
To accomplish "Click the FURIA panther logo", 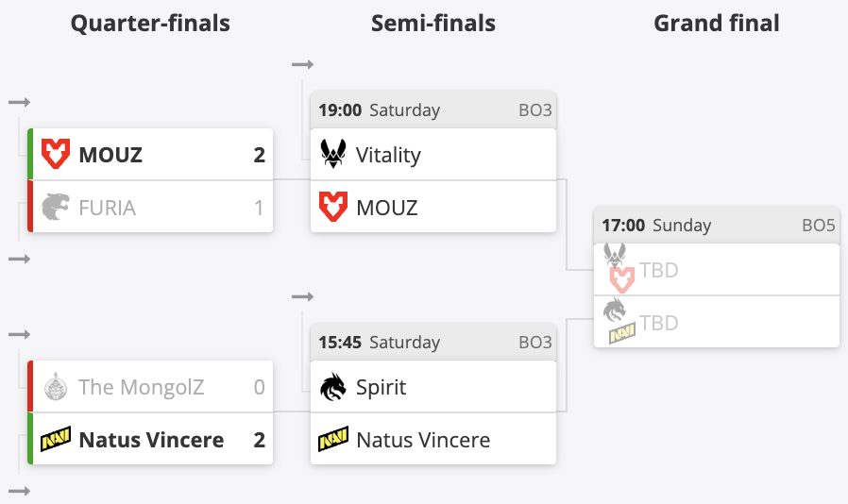I will tap(56, 207).
